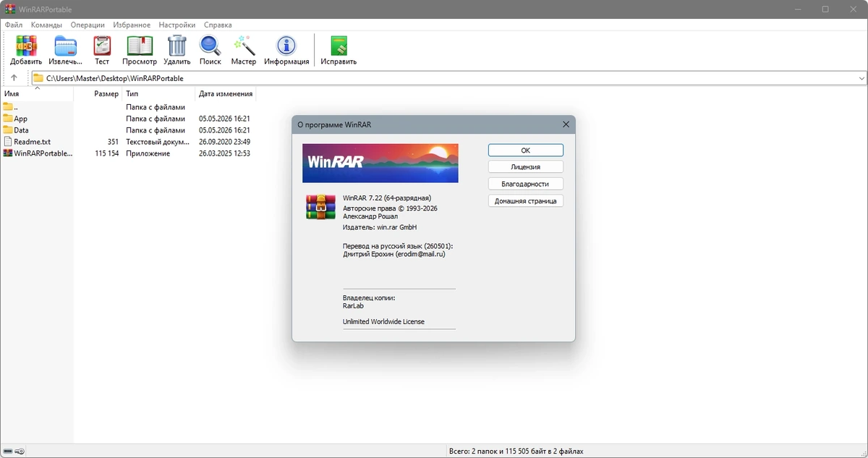Image resolution: width=868 pixels, height=458 pixels.
Task: Close the О программе WinRAR dialog
Action: [x=566, y=124]
